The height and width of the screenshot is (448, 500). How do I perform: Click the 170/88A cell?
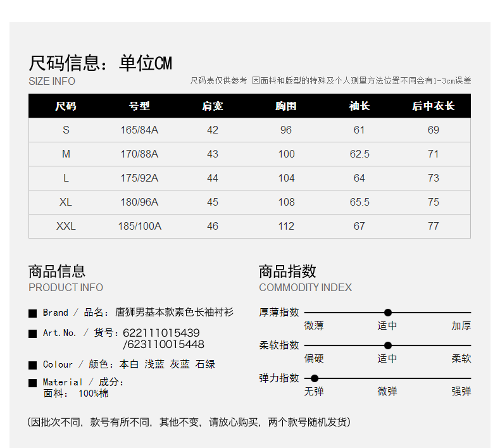tap(139, 154)
